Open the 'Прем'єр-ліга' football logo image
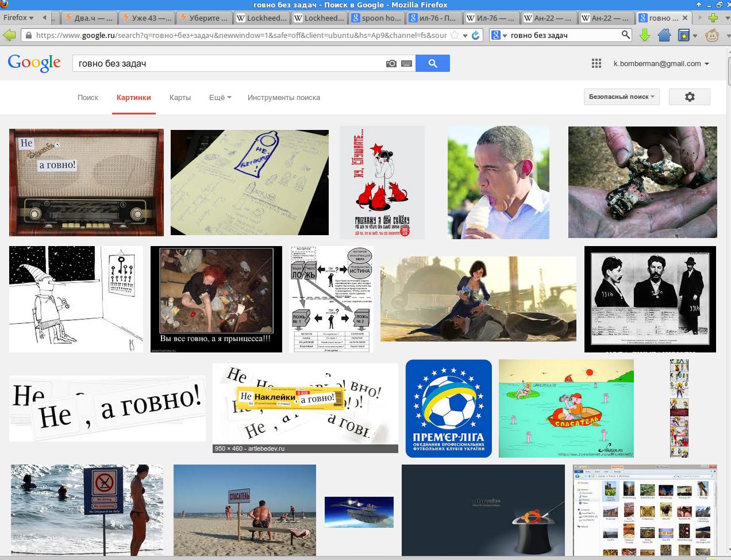This screenshot has height=560, width=731. coord(449,408)
